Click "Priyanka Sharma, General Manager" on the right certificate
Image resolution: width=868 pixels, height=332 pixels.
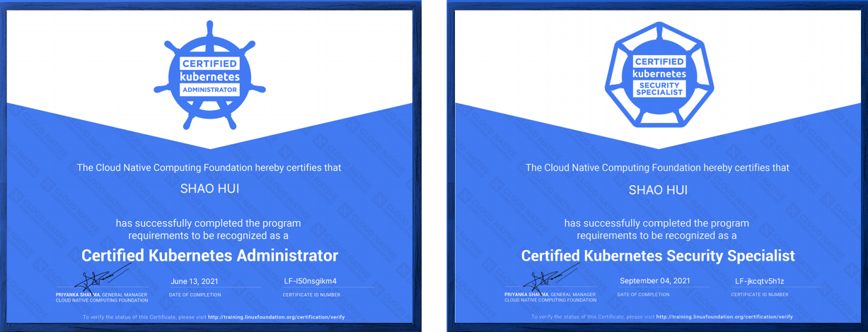point(550,294)
